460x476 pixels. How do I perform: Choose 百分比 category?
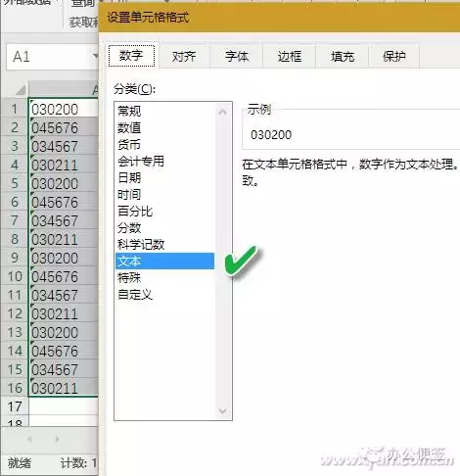tap(165, 212)
